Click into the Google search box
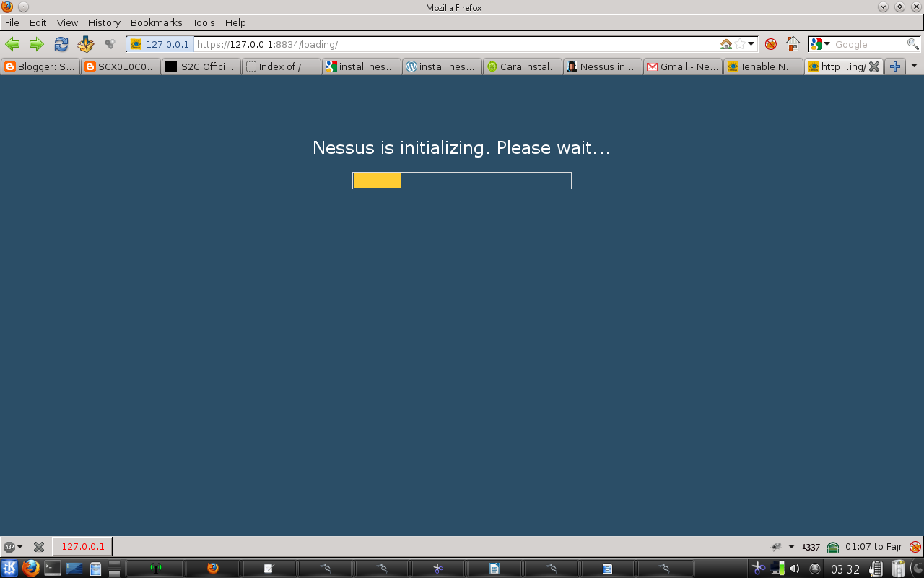This screenshot has width=924, height=578. tap(869, 44)
